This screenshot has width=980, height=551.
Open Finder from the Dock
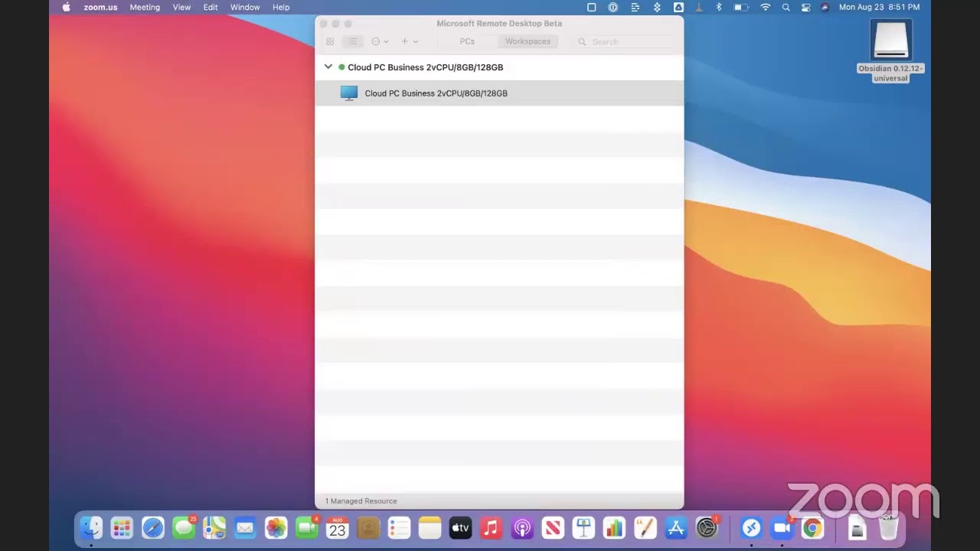[91, 528]
